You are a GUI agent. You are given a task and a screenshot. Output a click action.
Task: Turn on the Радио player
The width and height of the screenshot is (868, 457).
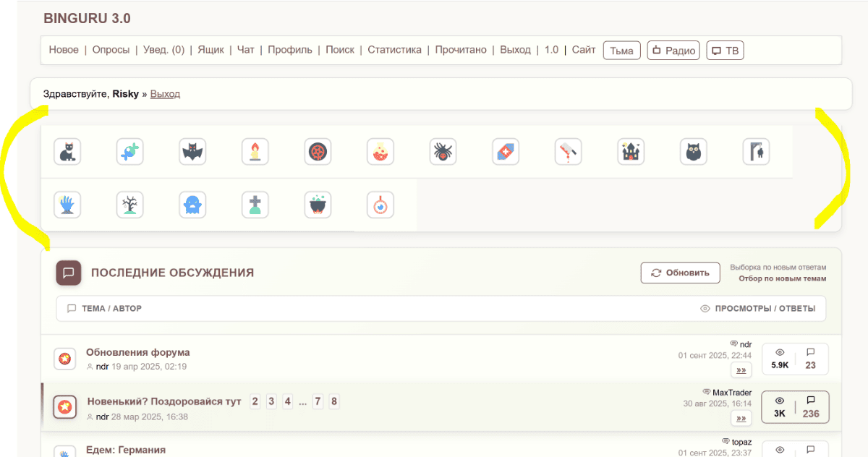click(673, 51)
